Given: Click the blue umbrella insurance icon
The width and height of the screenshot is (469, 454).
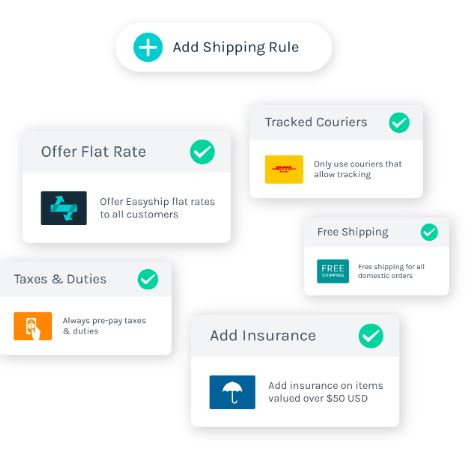Looking at the screenshot, I should tap(232, 392).
